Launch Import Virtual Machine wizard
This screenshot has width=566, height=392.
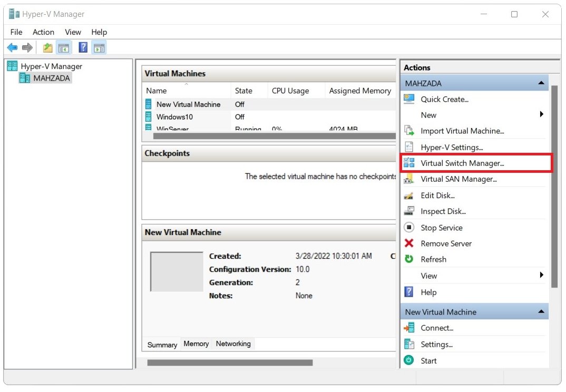[x=463, y=131]
